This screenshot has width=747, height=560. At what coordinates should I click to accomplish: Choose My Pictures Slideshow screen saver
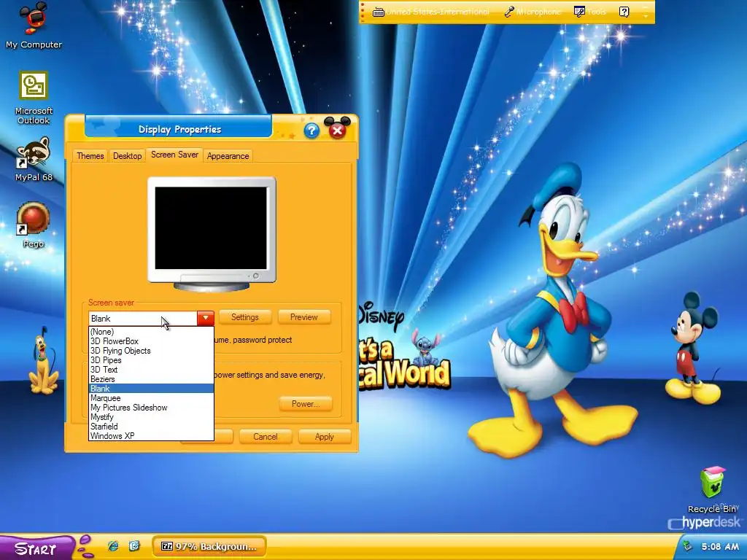pyautogui.click(x=151, y=408)
